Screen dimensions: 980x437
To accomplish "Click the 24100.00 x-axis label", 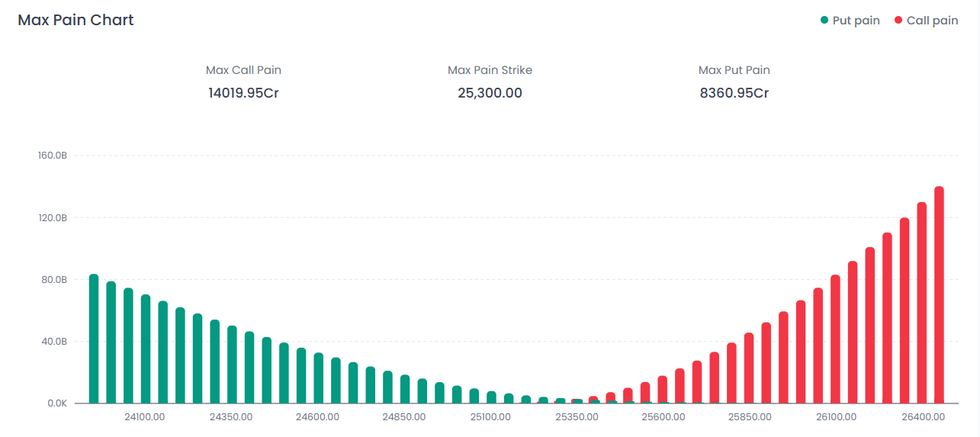I will pos(144,417).
